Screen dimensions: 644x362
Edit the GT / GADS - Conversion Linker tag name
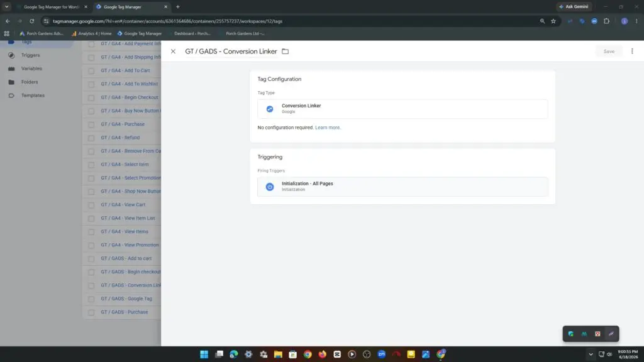[x=231, y=52]
